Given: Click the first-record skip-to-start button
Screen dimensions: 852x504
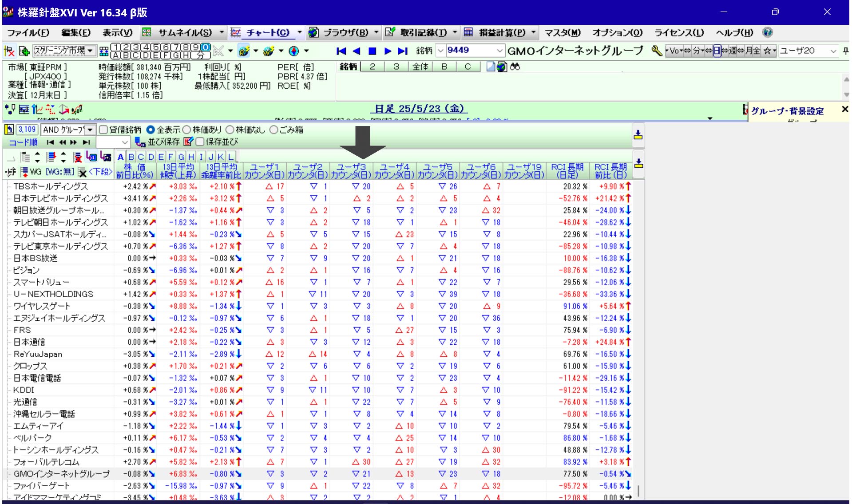Looking at the screenshot, I should point(341,51).
